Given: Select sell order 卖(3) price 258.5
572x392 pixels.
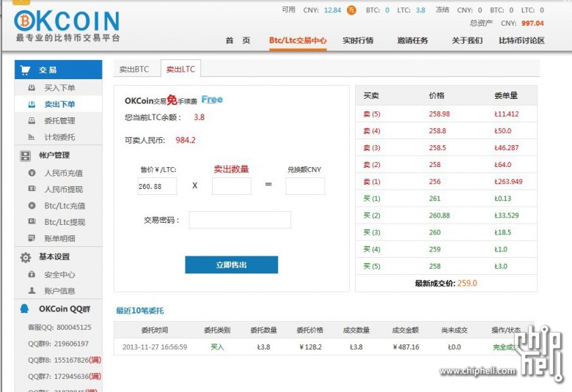Looking at the screenshot, I should (x=446, y=148).
